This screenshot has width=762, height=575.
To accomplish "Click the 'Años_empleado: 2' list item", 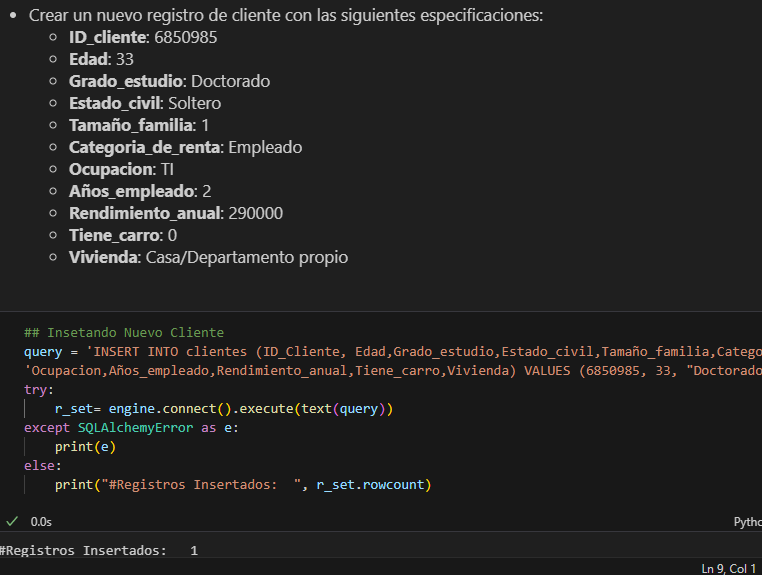I will click(140, 191).
